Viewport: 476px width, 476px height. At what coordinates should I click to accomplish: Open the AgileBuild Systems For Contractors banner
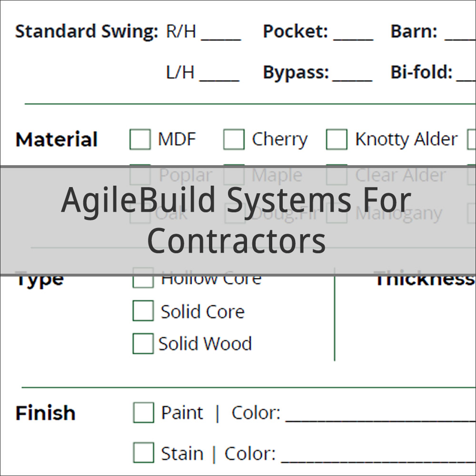pos(238,220)
